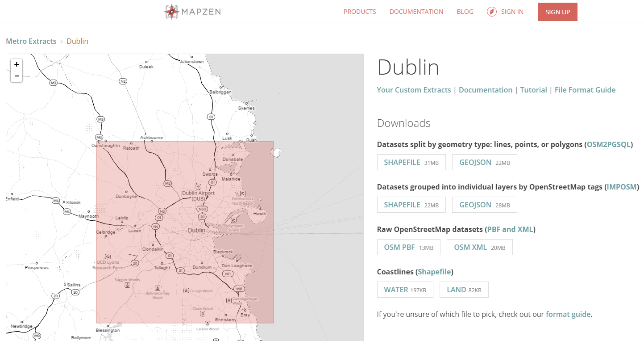644x341 pixels.
Task: Download IMPOSM GeoJSON 28MB
Action: [485, 205]
